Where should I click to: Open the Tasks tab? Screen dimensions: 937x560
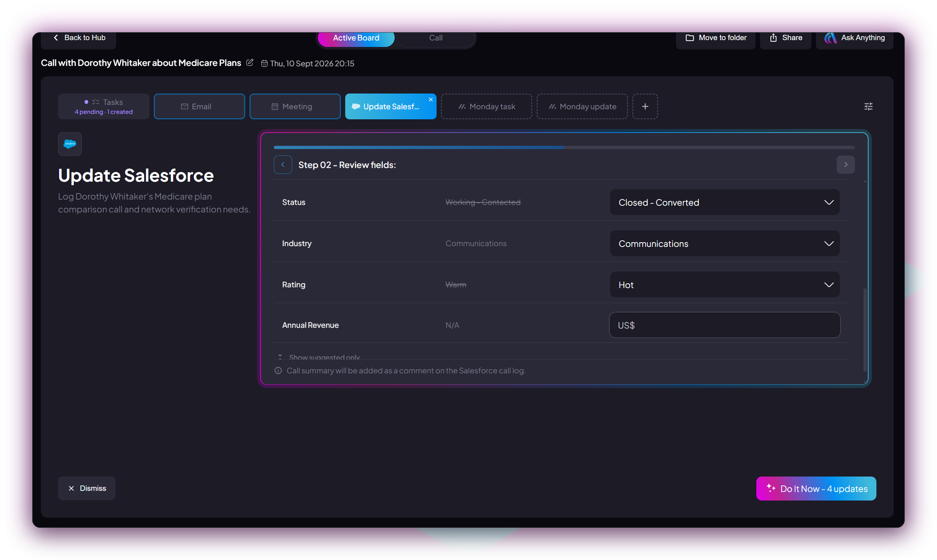click(104, 106)
